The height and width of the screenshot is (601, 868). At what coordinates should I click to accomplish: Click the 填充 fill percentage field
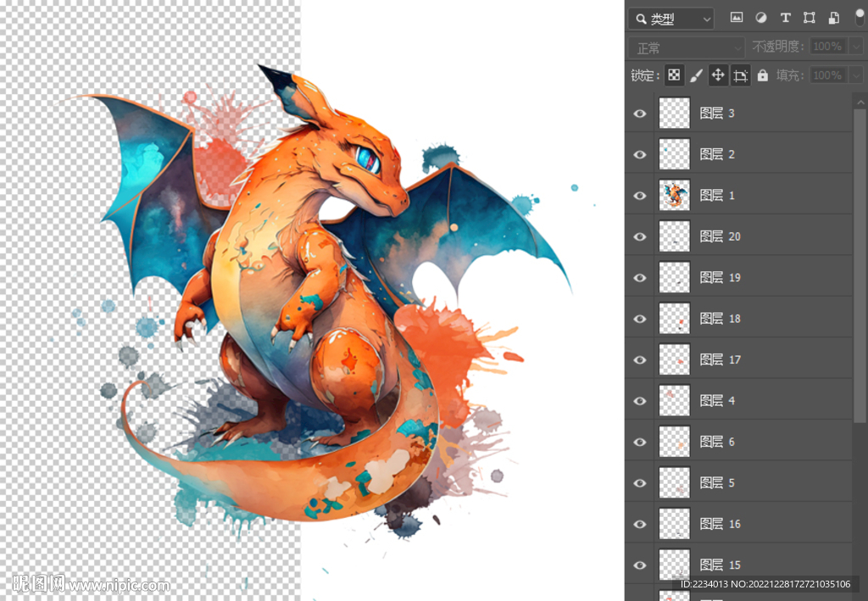point(827,75)
